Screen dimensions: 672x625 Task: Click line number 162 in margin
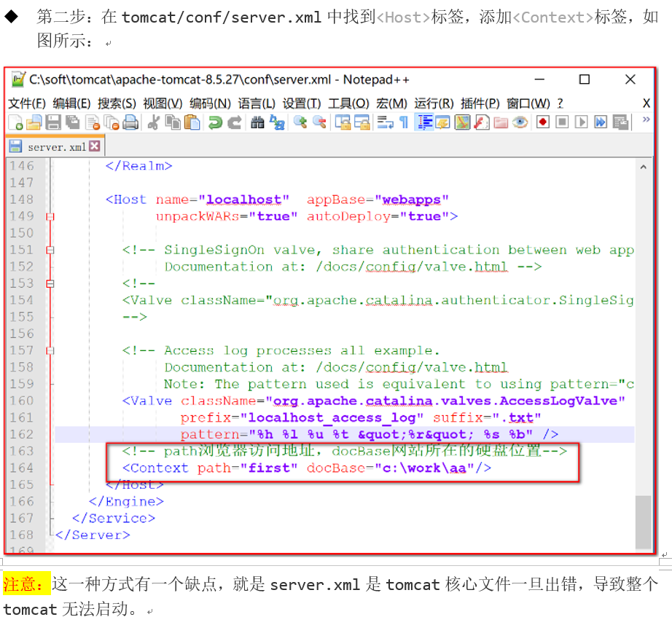[x=21, y=434]
